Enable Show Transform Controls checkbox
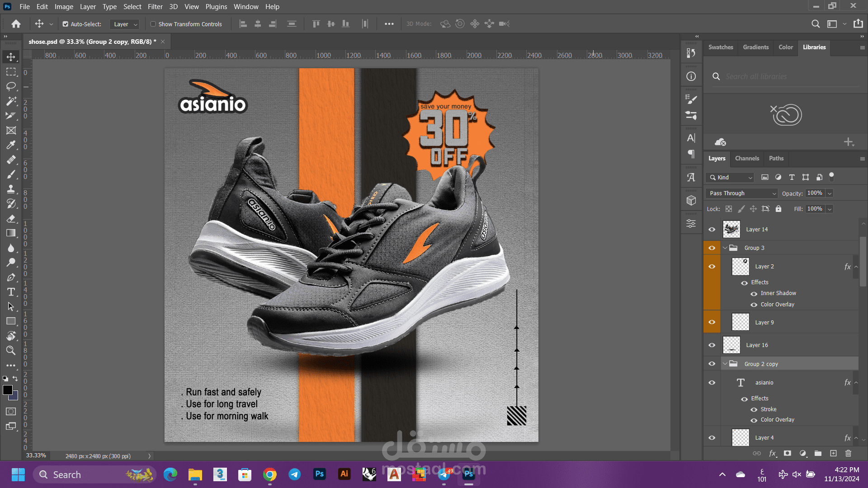868x488 pixels. [153, 24]
